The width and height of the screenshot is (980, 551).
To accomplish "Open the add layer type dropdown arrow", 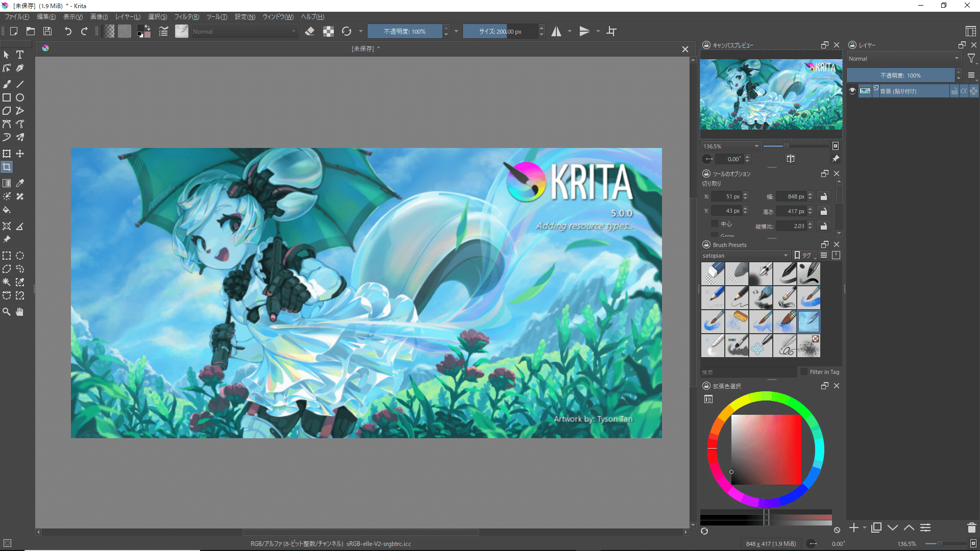I will [865, 528].
